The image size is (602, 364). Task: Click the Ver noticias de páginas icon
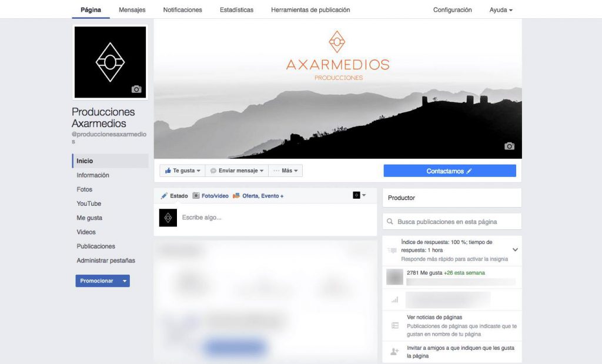(x=394, y=326)
